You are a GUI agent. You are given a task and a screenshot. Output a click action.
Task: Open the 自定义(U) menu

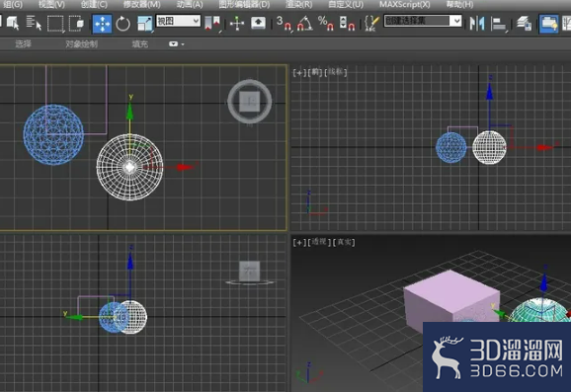coord(346,4)
